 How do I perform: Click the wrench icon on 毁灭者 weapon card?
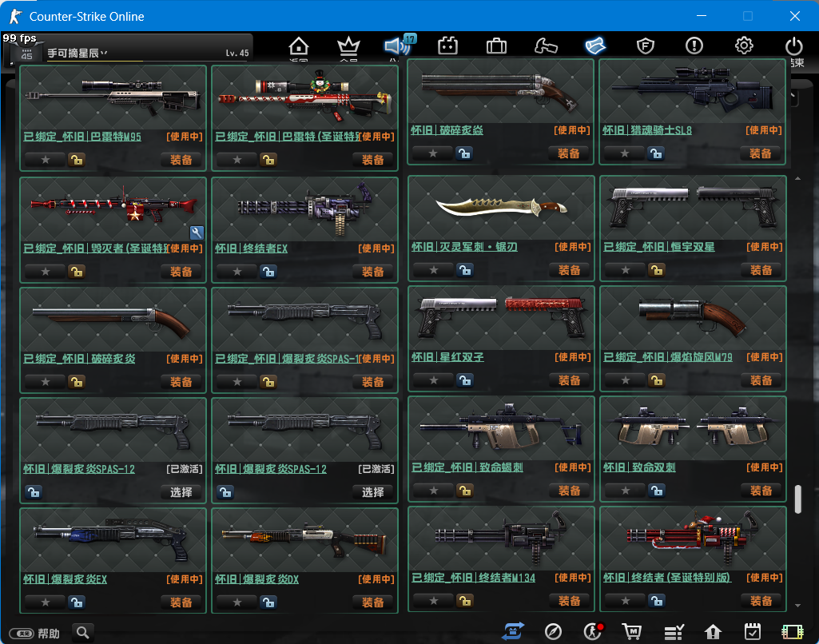point(197,233)
